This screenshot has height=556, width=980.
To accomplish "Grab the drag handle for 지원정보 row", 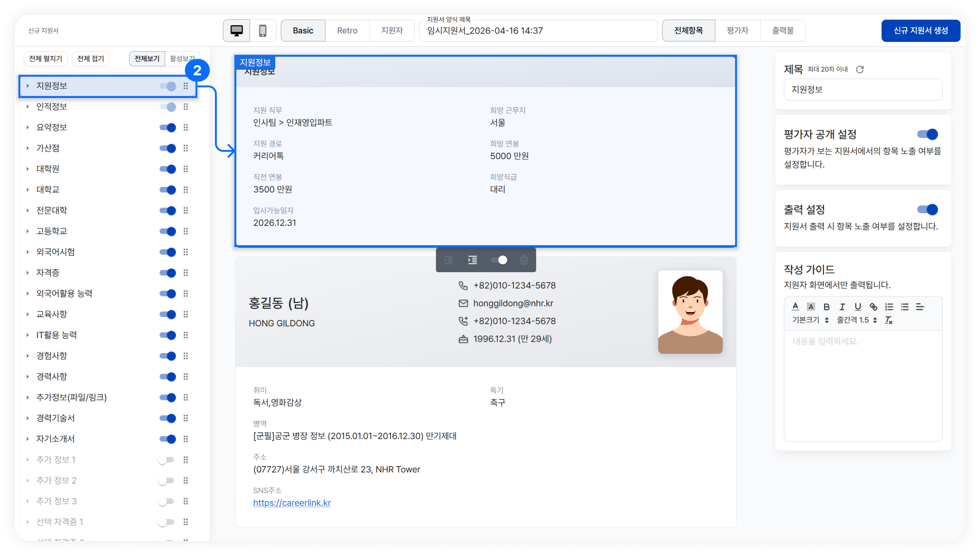I will [186, 86].
